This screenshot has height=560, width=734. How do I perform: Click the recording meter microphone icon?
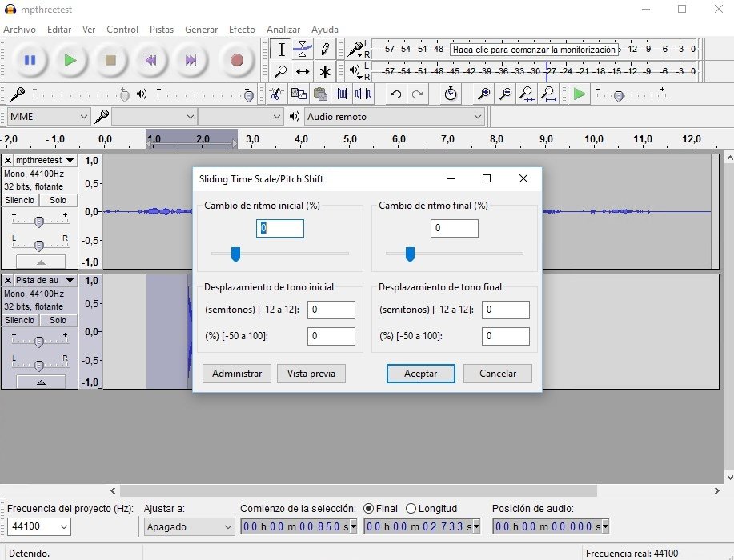(x=355, y=49)
